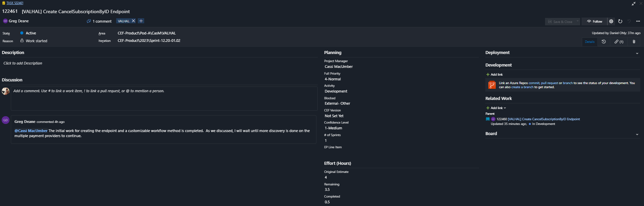The image size is (644, 206).
Task: Open follow notification settings gear
Action: (611, 21)
